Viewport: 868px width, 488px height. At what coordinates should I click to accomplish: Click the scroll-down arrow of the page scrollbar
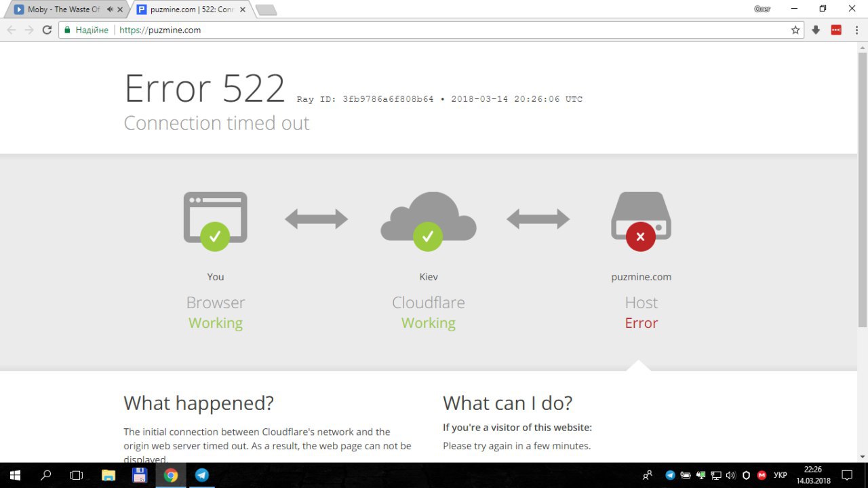click(863, 457)
